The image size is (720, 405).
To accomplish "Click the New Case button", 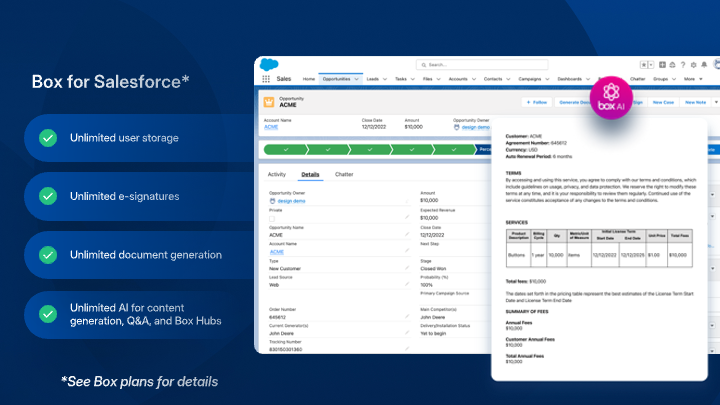I will coord(663,101).
